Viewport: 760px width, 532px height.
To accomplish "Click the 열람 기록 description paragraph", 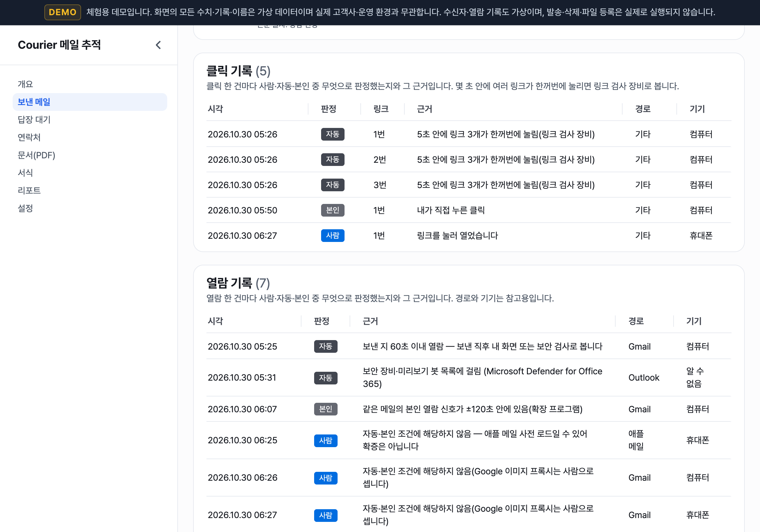I will click(x=380, y=299).
